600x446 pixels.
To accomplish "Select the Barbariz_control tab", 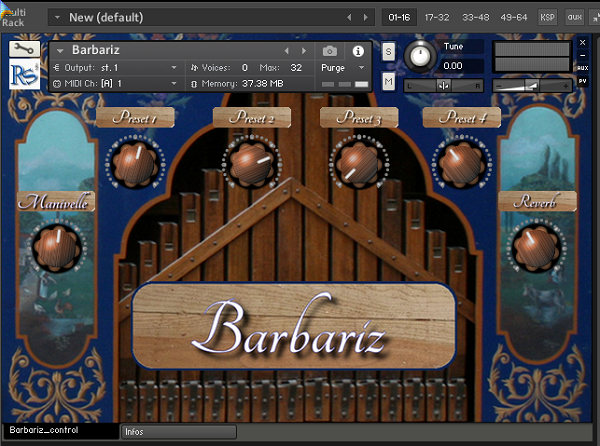I will 44,430.
